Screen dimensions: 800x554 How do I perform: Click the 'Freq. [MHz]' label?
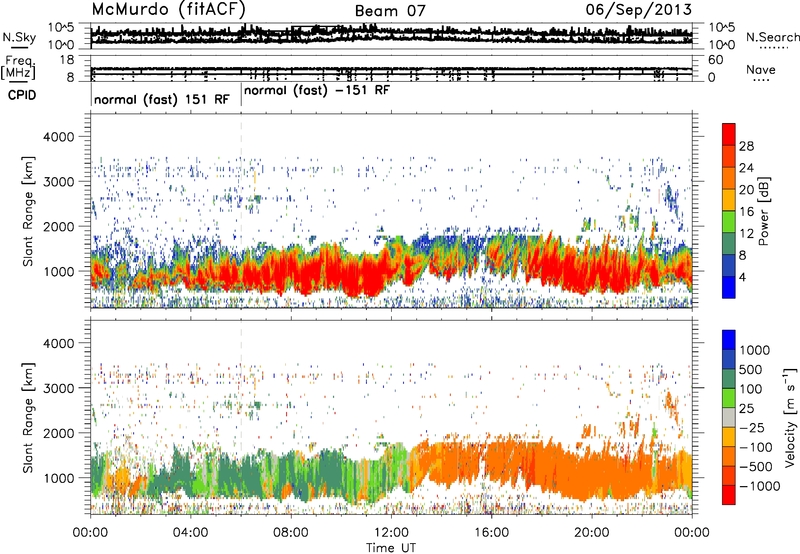click(18, 67)
